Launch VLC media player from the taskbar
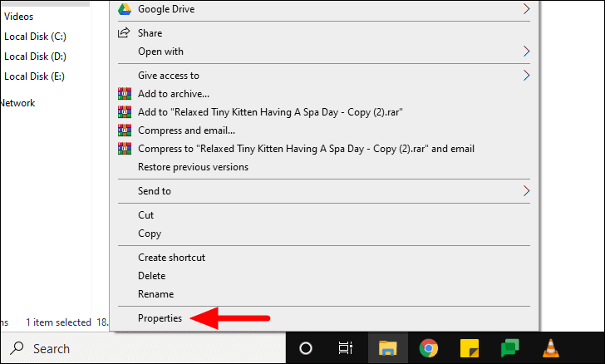Viewport: 605px width, 364px height. click(551, 348)
